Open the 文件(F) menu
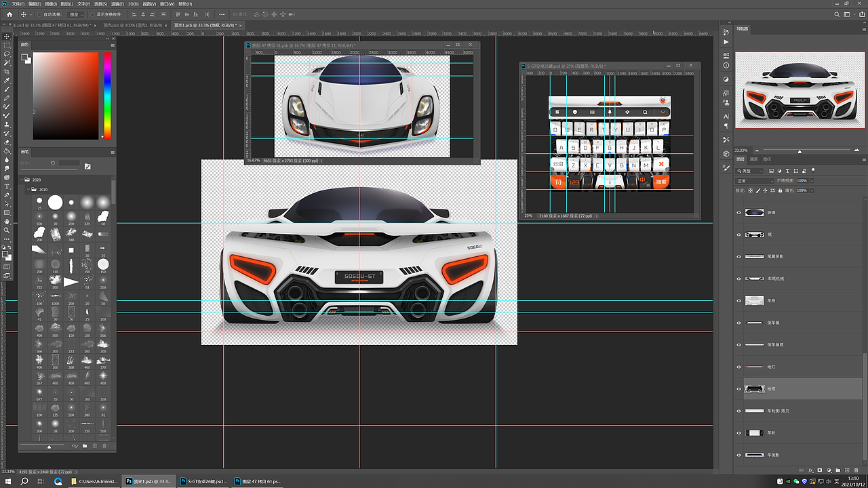The width and height of the screenshot is (868, 488). (18, 3)
